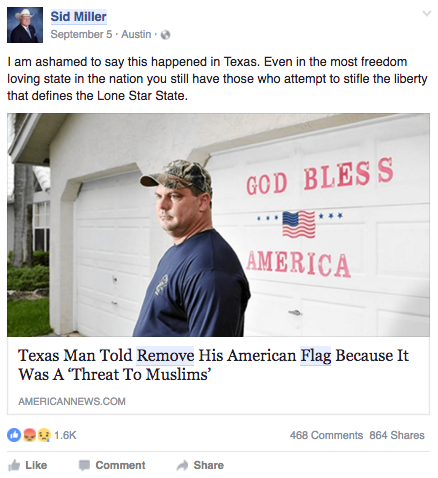Screen dimensions: 438x478
Task: Like this post
Action: click(x=27, y=465)
